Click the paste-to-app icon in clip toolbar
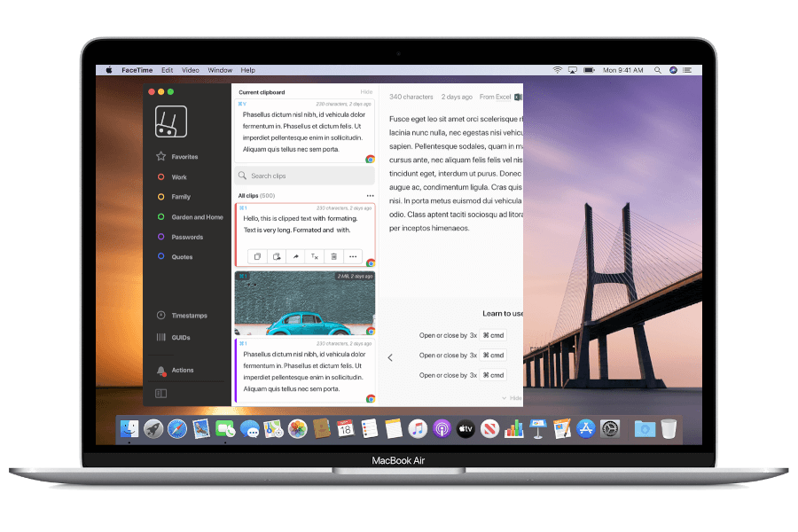Viewport: 798px width, 532px height. 277,256
